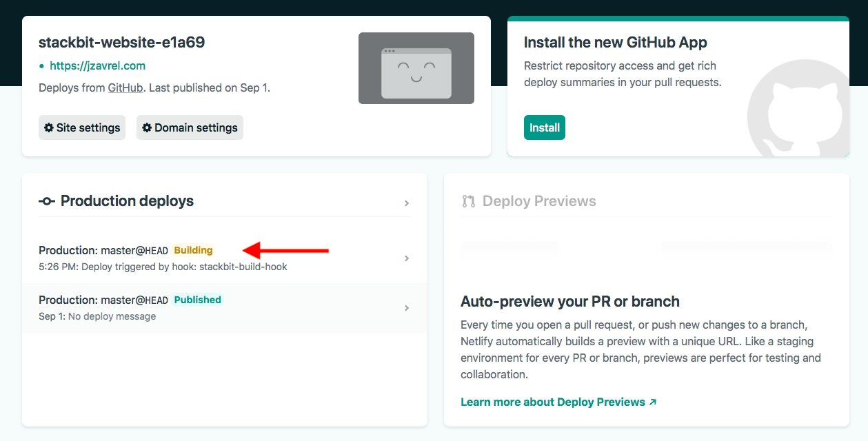
Task: Click the Production deploys heading
Action: click(x=127, y=201)
